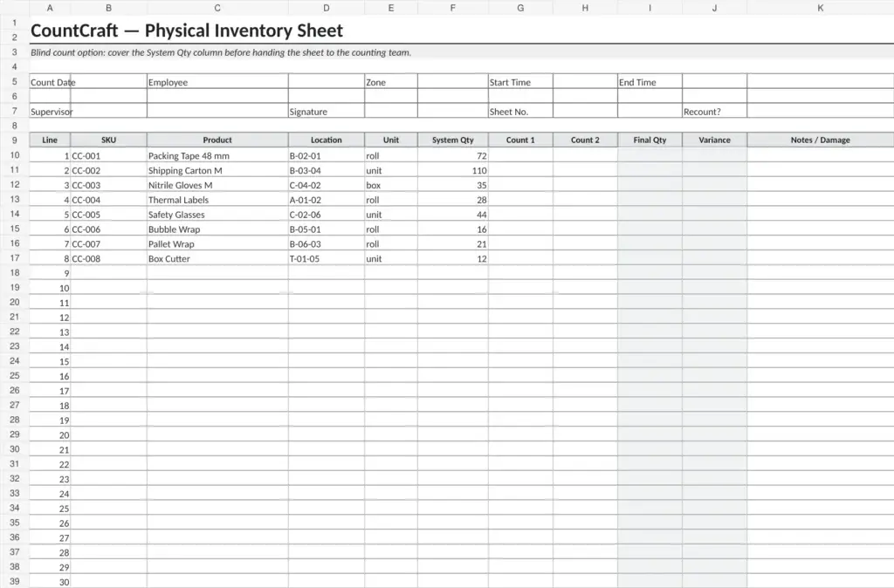
Task: Click Count 1 cell for Packing Tape row
Action: (520, 155)
